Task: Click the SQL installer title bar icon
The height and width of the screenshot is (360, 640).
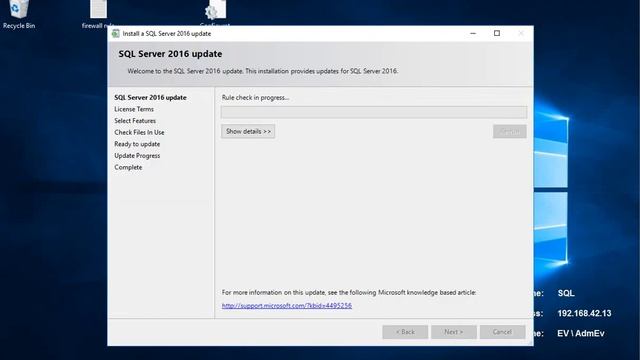Action: pos(116,33)
